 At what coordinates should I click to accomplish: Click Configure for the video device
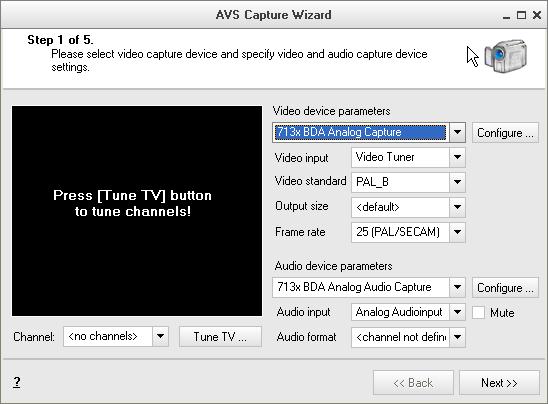pos(505,133)
